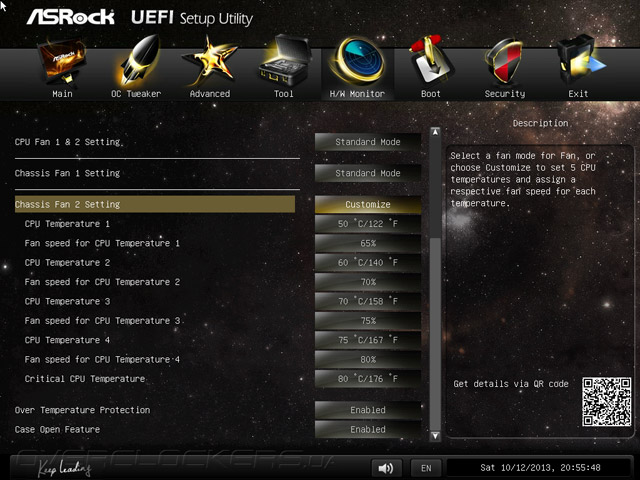Screen dimensions: 640x480
Task: Open the Security shield icon
Action: click(504, 61)
